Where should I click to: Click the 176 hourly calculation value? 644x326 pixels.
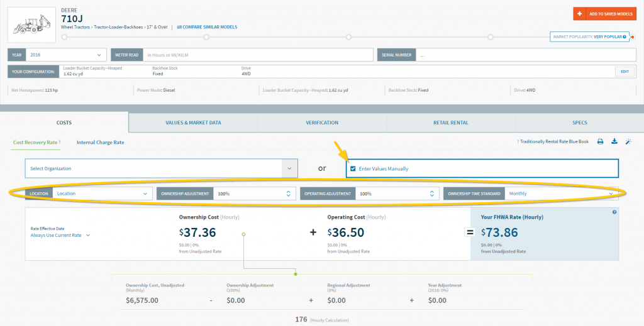click(301, 319)
